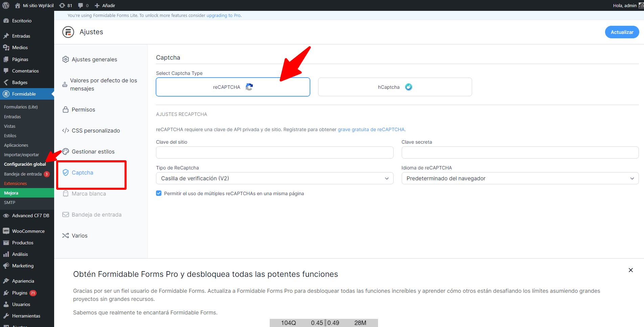Click the Medios media icon
Screen dimensions: 644x327
pyautogui.click(x=6, y=47)
